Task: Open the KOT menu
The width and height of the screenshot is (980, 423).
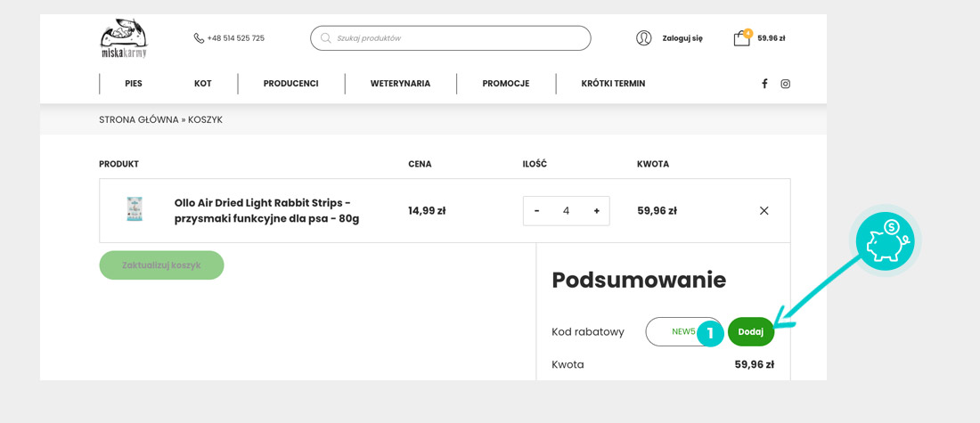Action: (x=203, y=84)
